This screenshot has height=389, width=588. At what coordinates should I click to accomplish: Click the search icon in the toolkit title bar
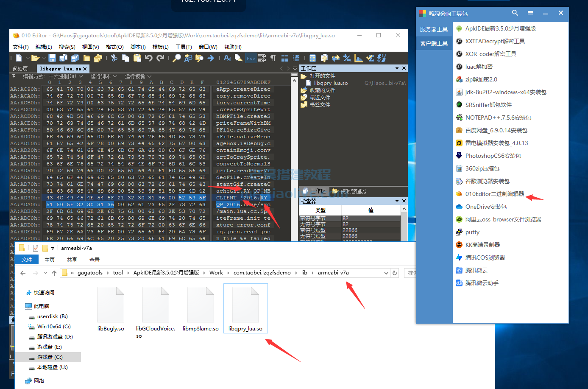click(515, 13)
